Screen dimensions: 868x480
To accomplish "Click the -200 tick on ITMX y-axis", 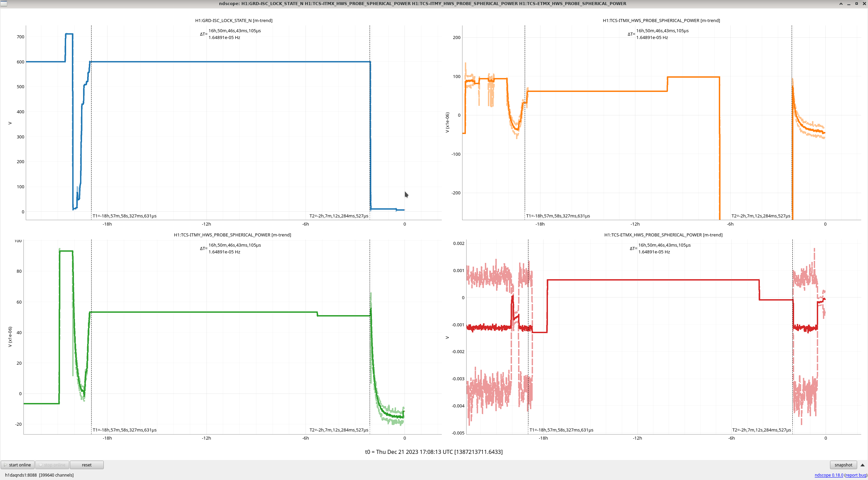I will pyautogui.click(x=456, y=193).
